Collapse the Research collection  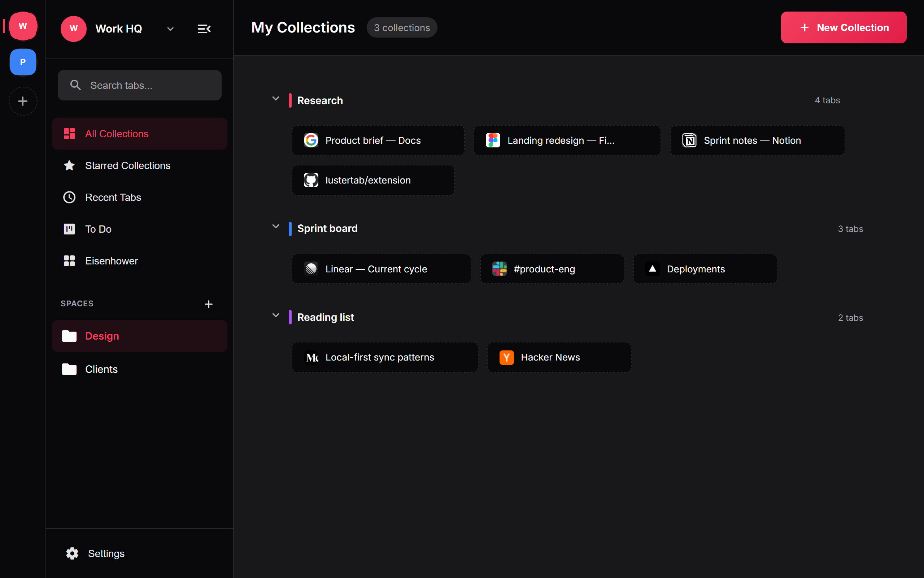[276, 99]
